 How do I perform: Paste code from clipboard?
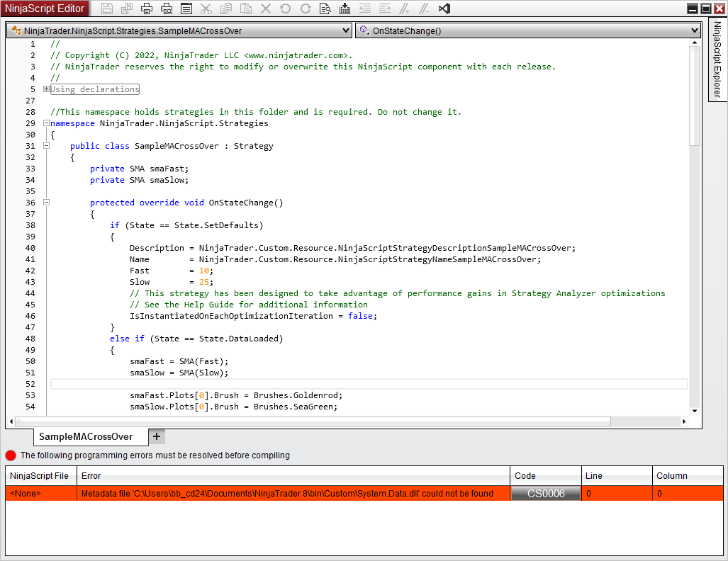coord(246,8)
